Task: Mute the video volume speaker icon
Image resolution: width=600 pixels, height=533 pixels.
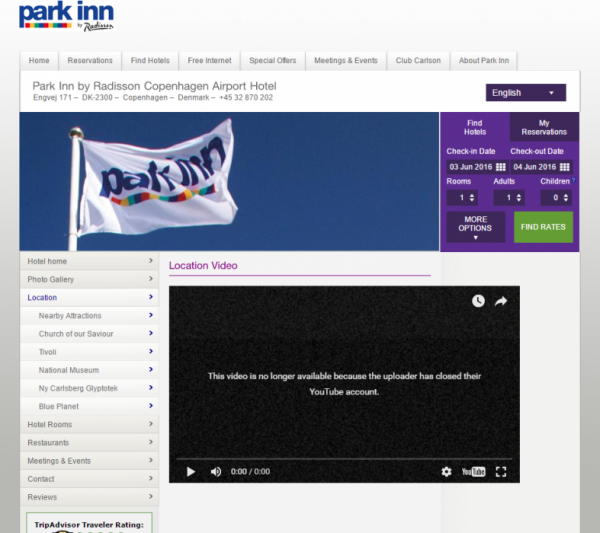Action: pos(216,471)
